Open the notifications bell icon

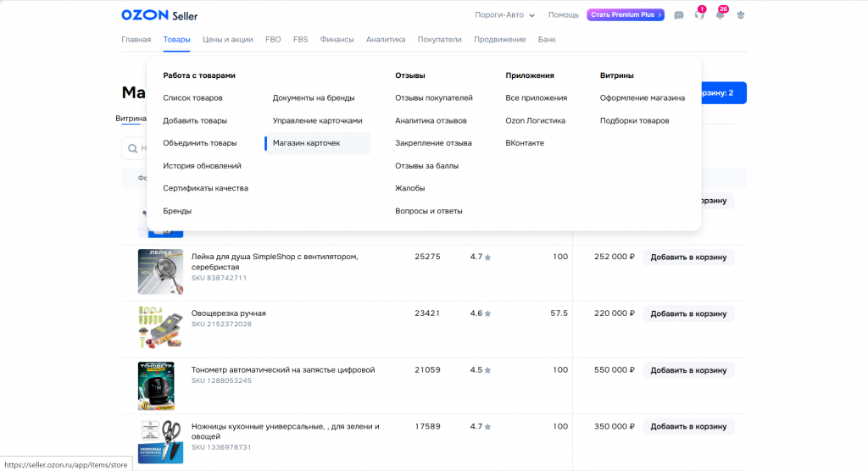pyautogui.click(x=721, y=15)
